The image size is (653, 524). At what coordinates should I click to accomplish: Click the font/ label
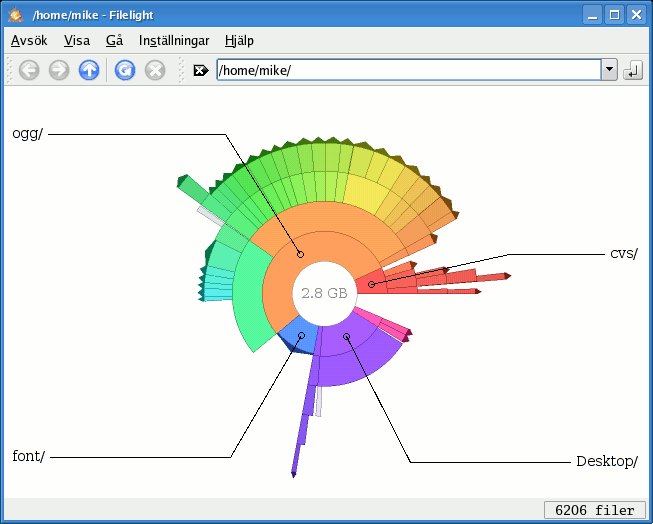pos(28,456)
